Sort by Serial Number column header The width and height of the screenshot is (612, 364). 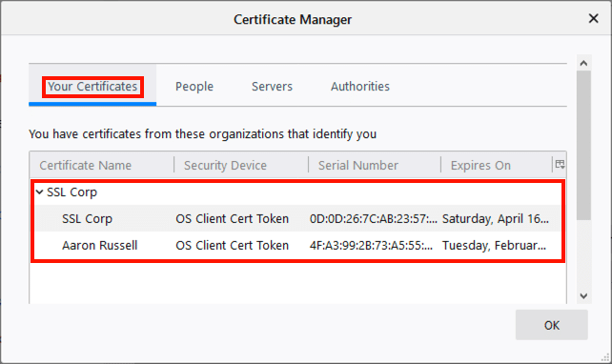(x=375, y=165)
